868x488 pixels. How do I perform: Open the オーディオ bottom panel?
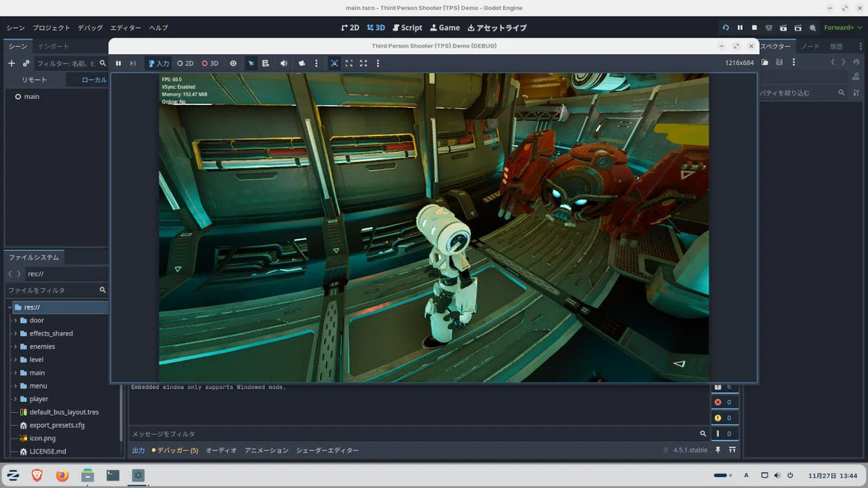coord(221,450)
